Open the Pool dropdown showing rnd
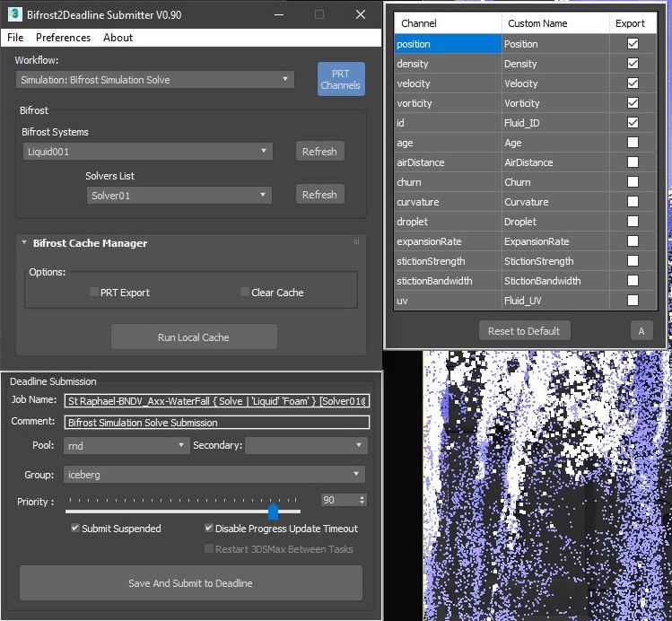The height and width of the screenshot is (621, 672). point(126,446)
